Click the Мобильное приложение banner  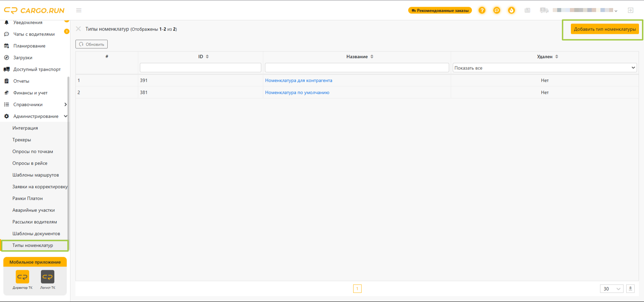coord(35,262)
